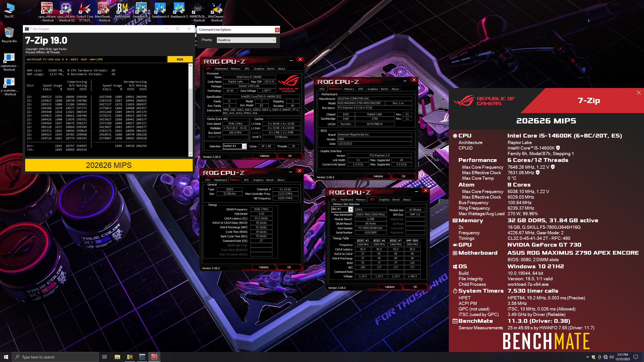Click Validate in the CPU tab window

(x=264, y=156)
